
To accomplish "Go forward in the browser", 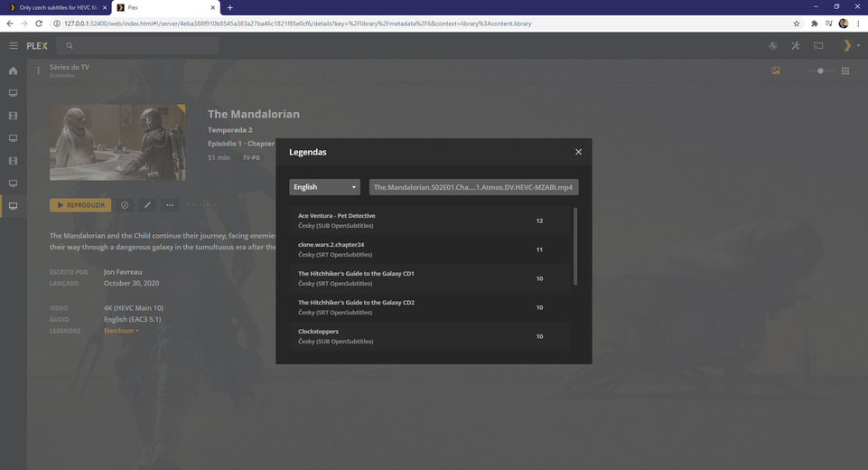I will tap(24, 23).
